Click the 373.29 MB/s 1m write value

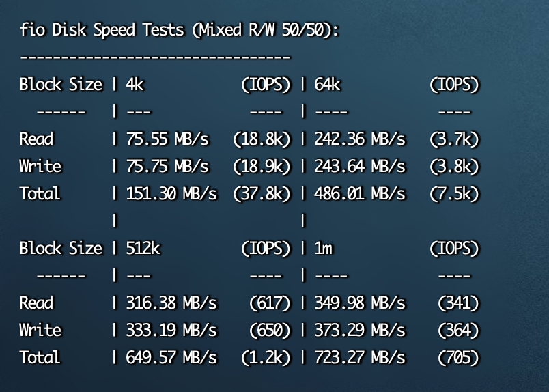tap(360, 331)
